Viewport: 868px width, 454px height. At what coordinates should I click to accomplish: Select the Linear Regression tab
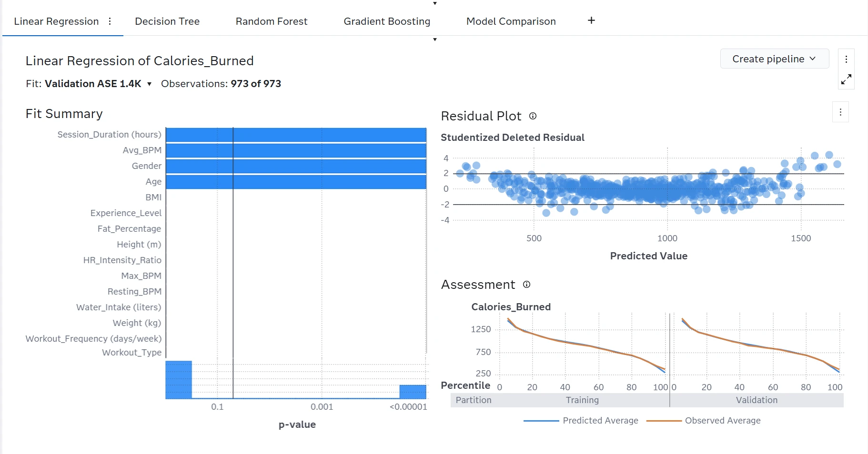56,21
